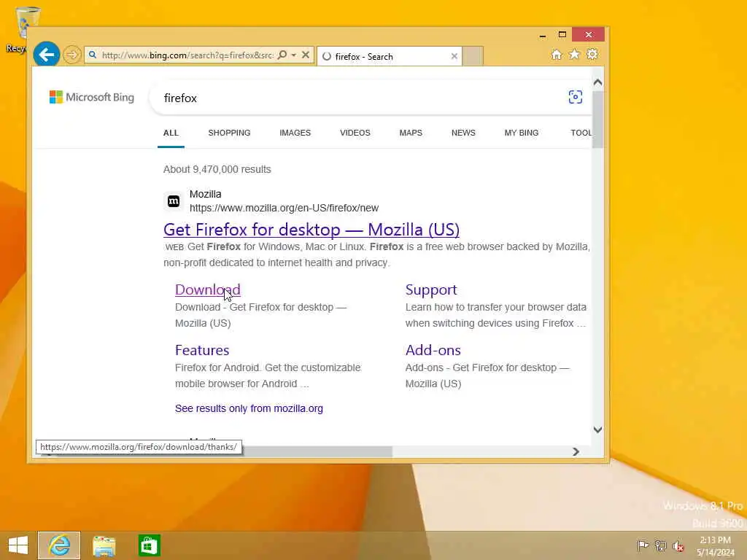Open the address bar autocomplete dropdown arrow

294,55
